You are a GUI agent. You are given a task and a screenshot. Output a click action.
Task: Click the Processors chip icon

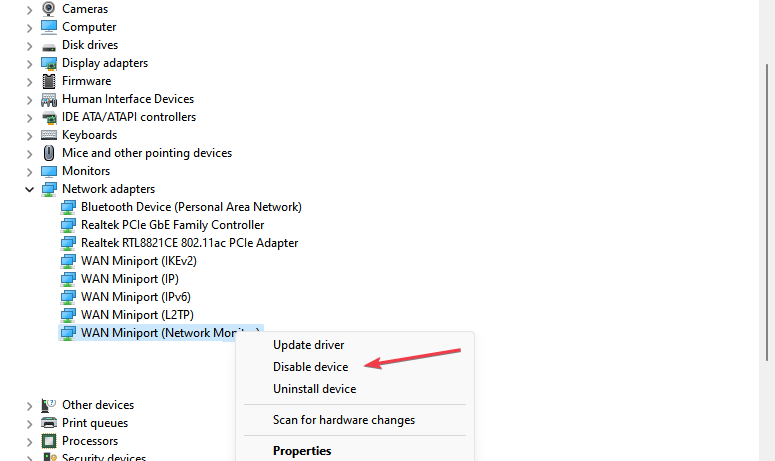coord(48,441)
